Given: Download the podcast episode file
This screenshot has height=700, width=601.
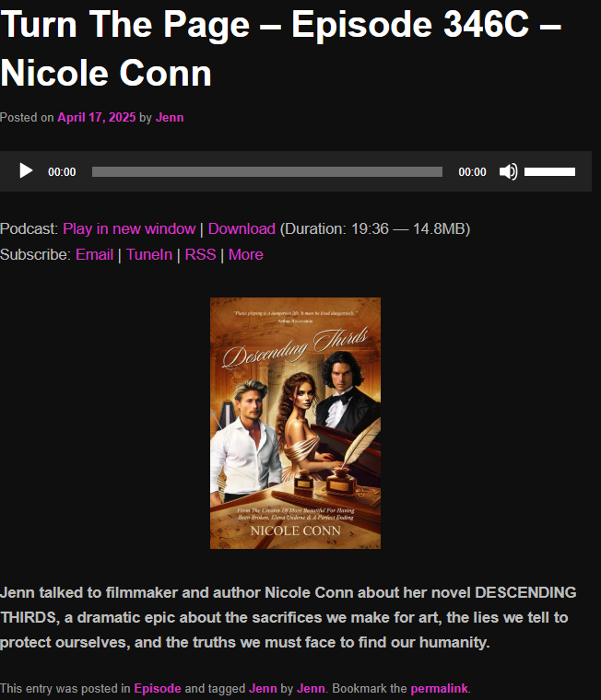Looking at the screenshot, I should coord(242,228).
